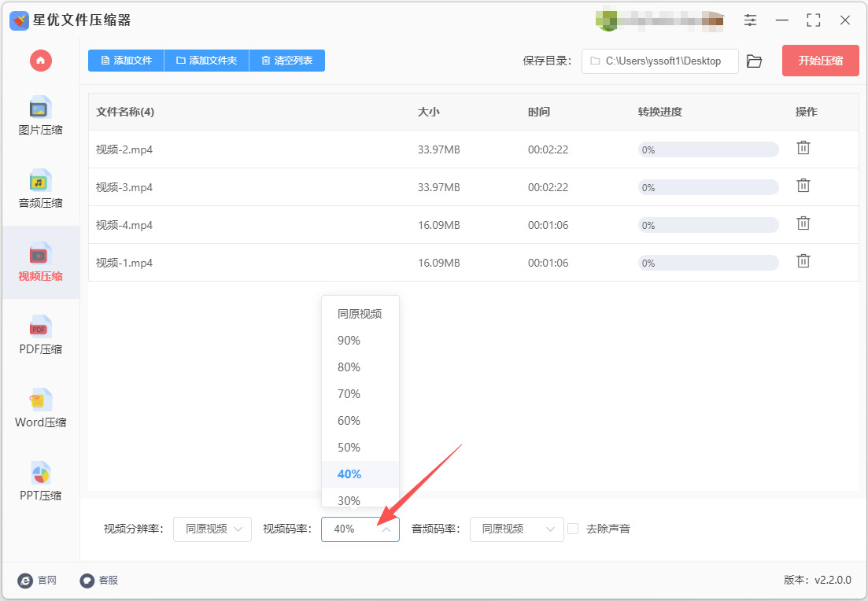
Task: Click 时间 column header
Action: 538,112
